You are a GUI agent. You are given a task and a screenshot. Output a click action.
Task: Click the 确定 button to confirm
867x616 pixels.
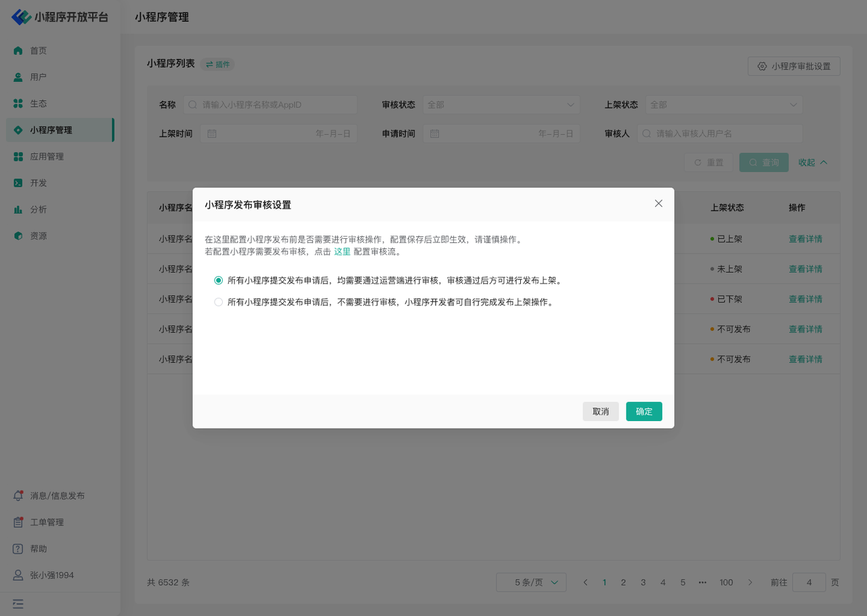pos(643,412)
